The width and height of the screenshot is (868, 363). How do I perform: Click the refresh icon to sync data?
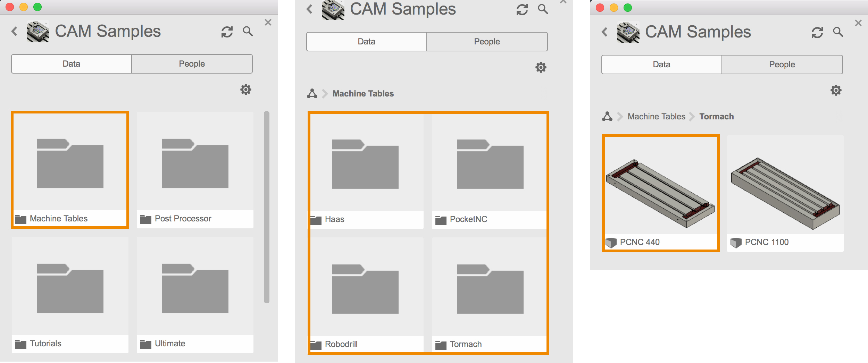(x=227, y=31)
